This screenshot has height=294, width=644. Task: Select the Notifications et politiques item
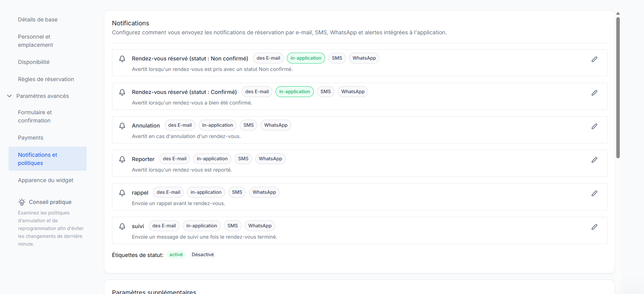click(x=47, y=159)
